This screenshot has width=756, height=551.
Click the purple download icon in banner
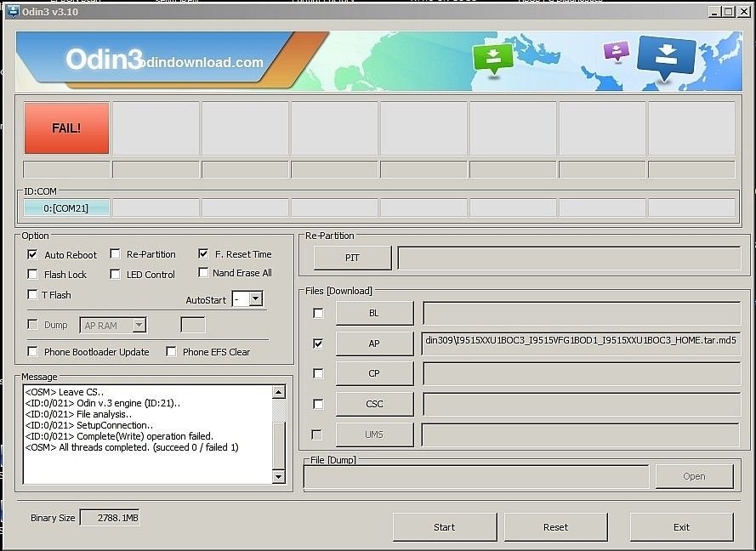[x=617, y=51]
